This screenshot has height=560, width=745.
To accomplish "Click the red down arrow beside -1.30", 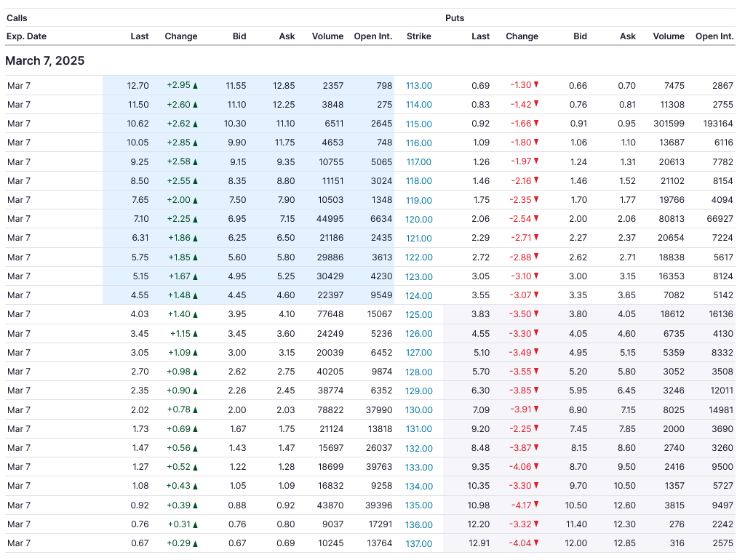I will [536, 84].
